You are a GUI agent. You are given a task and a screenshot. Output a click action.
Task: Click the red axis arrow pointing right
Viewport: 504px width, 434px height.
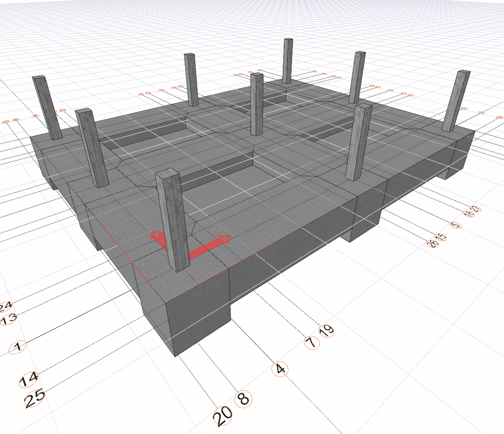[210, 247]
